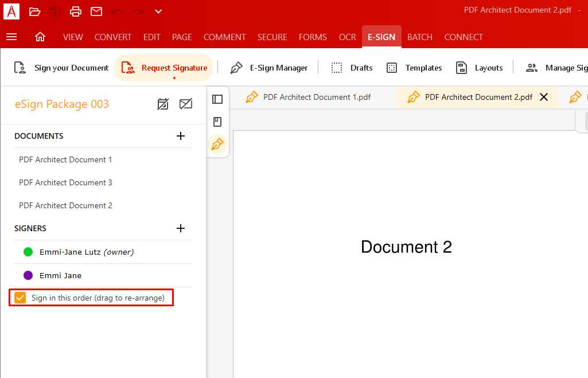Image resolution: width=588 pixels, height=378 pixels.
Task: Click Sign your Document button
Action: 61,68
